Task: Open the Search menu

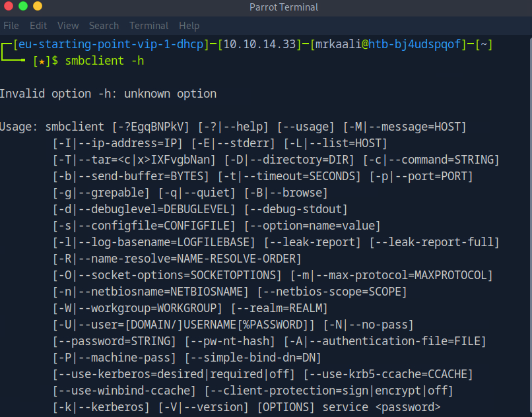Action: click(104, 26)
